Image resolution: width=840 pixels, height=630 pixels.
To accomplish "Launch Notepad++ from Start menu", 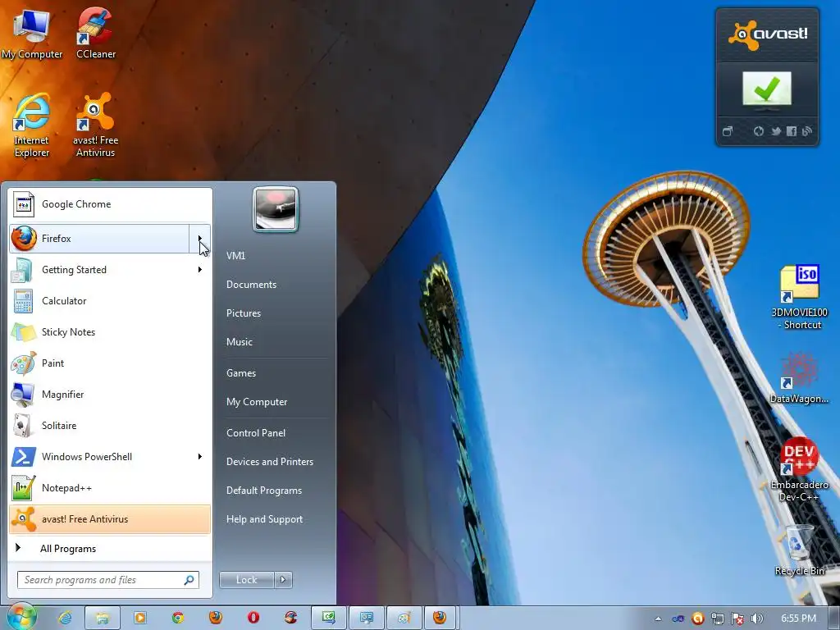I will point(110,488).
